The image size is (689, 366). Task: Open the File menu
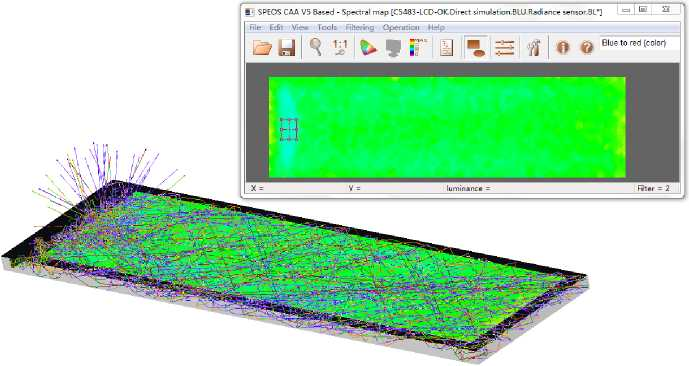pos(255,27)
